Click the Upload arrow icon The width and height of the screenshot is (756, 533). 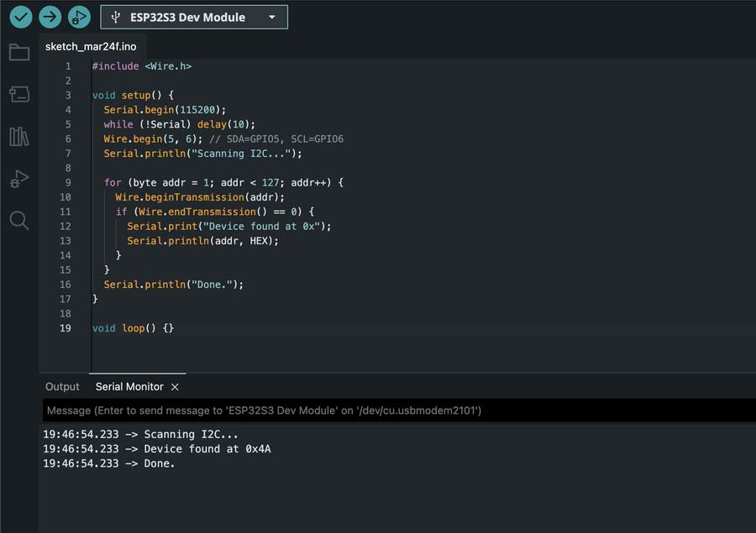(x=50, y=17)
